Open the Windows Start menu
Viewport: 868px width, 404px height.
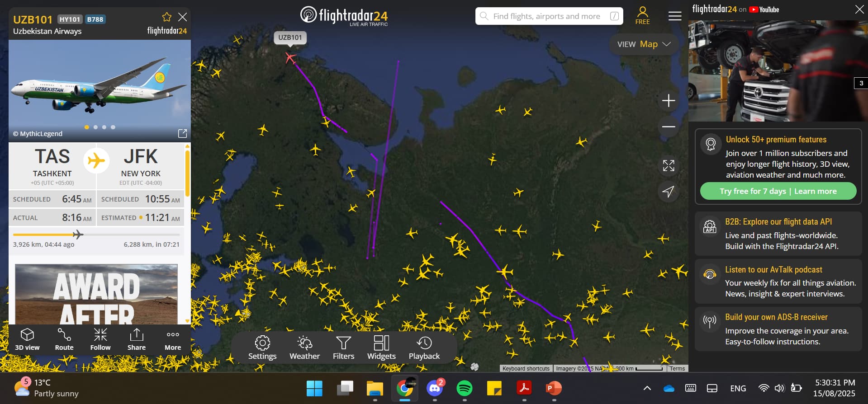coord(314,389)
